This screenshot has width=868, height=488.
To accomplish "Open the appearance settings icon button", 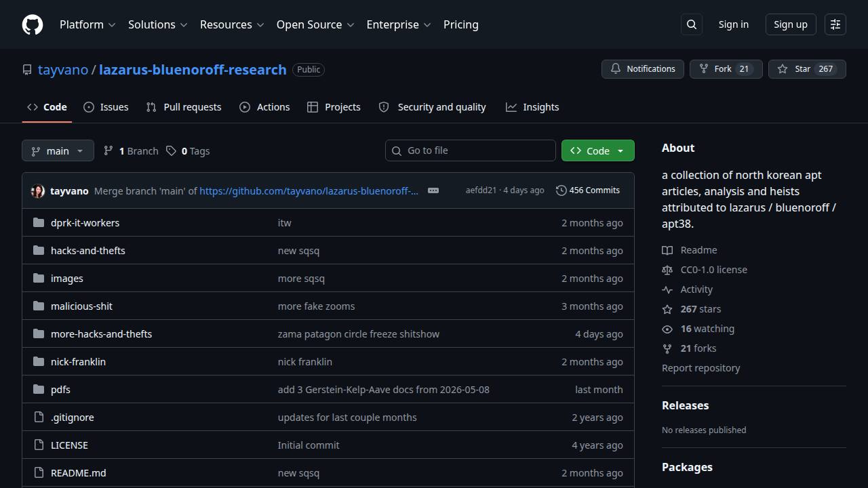I will coord(835,24).
